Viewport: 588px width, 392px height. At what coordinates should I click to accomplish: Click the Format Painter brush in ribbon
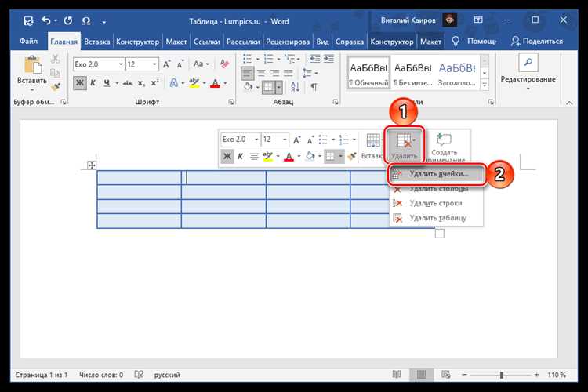[x=56, y=87]
